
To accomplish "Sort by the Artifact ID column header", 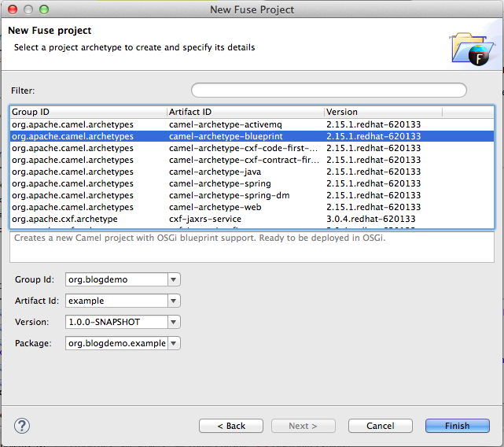I will click(245, 112).
